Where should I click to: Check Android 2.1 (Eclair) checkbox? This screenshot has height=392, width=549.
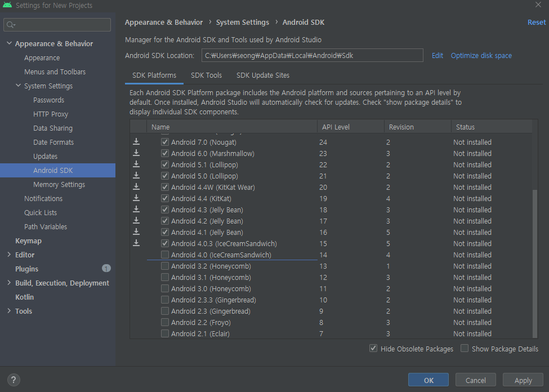click(165, 333)
